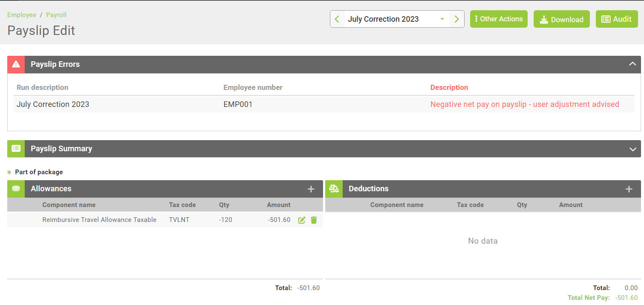The image size is (644, 305).
Task: Click Deductions Component name column header
Action: point(397,205)
